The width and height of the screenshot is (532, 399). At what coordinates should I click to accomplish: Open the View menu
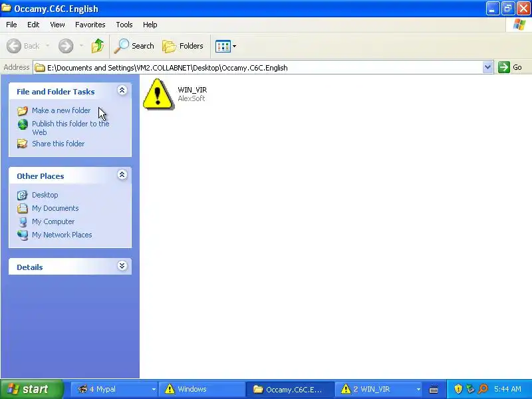point(57,25)
